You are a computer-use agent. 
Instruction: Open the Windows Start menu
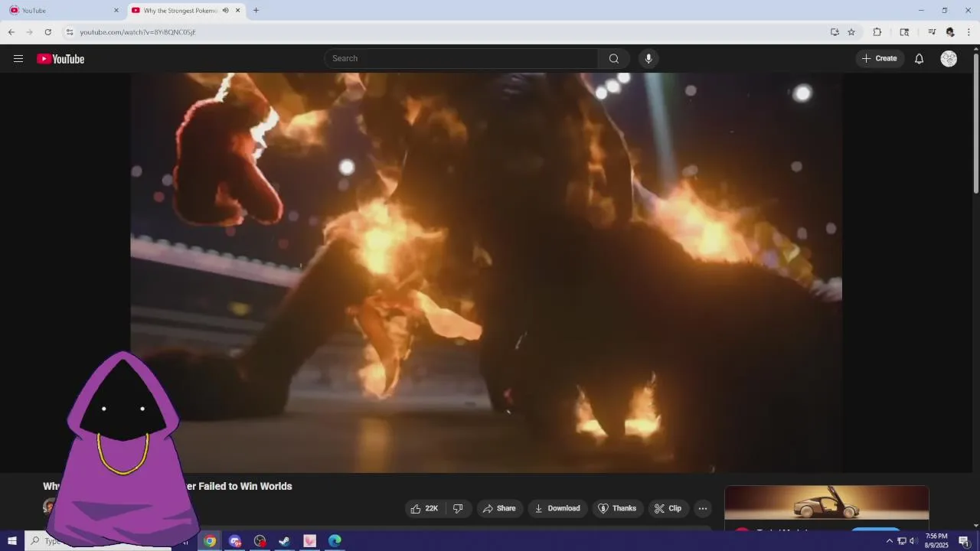12,541
